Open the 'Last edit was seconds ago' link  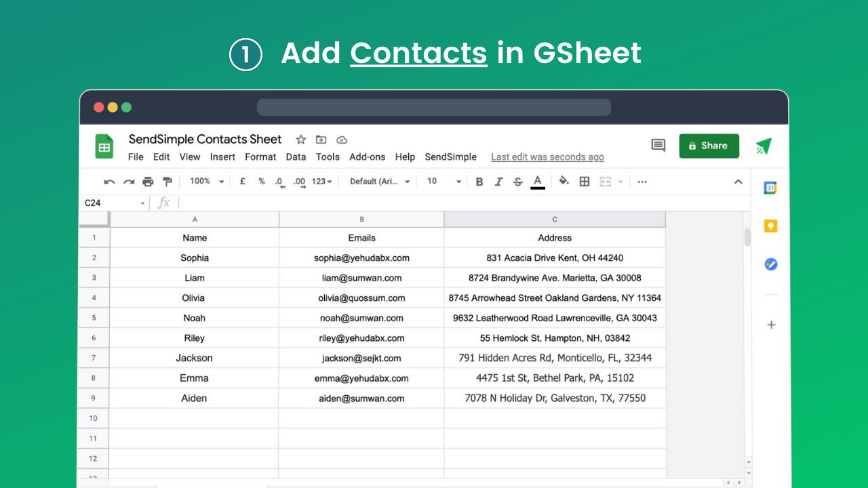click(x=547, y=157)
